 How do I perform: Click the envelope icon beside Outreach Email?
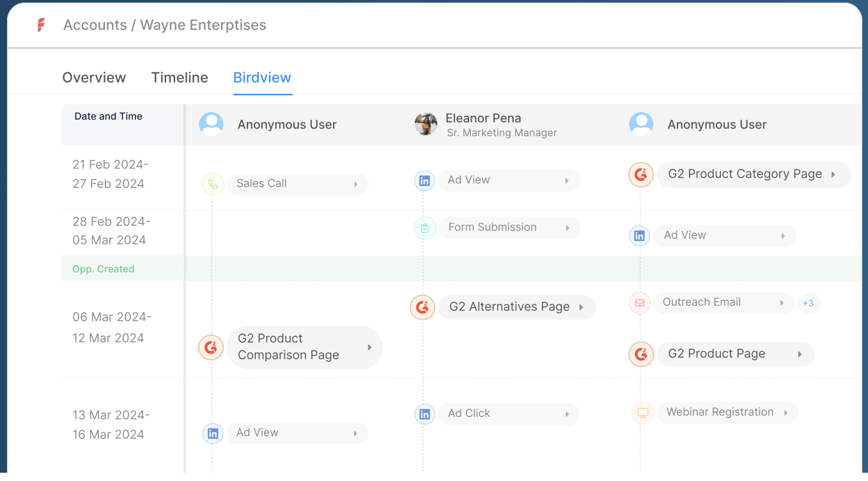[x=640, y=303]
